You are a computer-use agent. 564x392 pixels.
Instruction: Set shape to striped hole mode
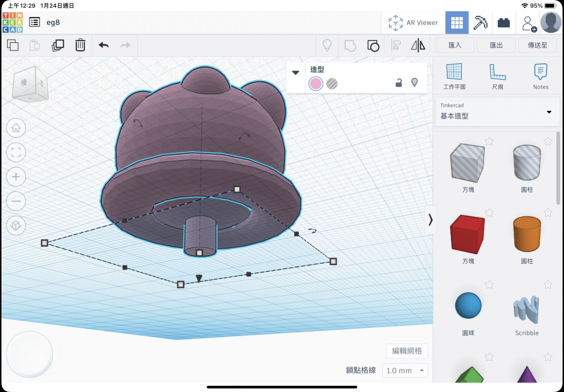tap(332, 84)
